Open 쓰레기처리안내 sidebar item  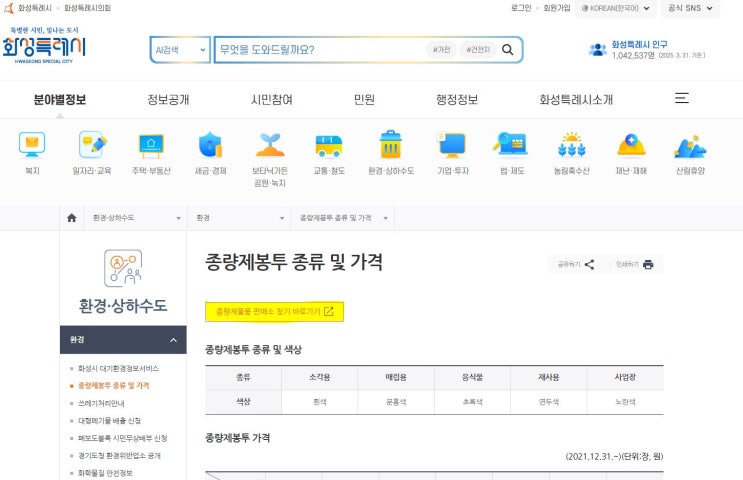[101, 403]
